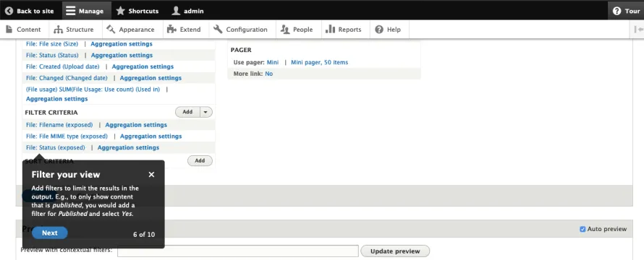644x260 pixels.
Task: Open Aggregation settings for File size
Action: click(x=122, y=44)
